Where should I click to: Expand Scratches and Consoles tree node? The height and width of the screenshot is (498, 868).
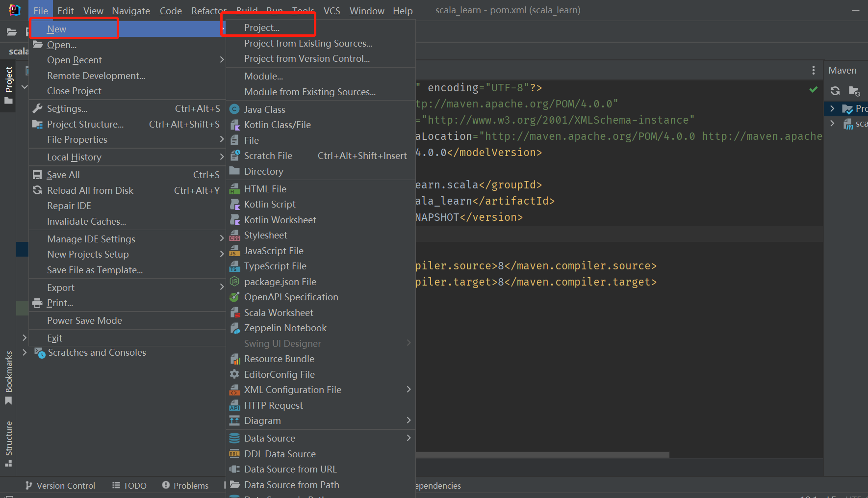point(25,352)
